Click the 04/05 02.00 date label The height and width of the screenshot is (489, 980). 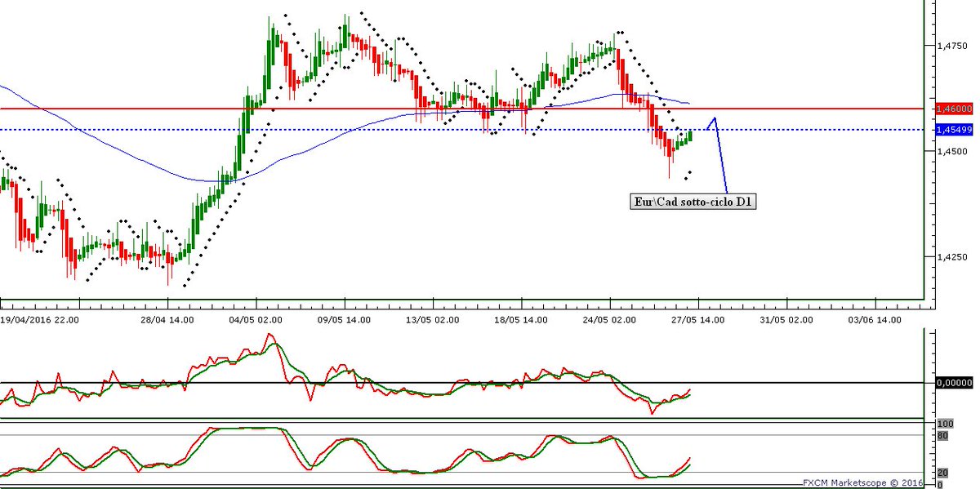(256, 320)
